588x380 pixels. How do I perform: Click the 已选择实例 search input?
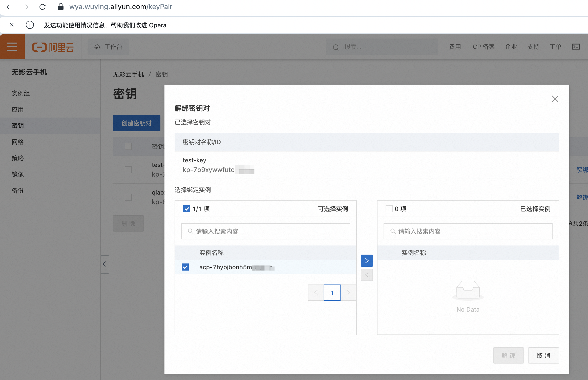pyautogui.click(x=468, y=231)
